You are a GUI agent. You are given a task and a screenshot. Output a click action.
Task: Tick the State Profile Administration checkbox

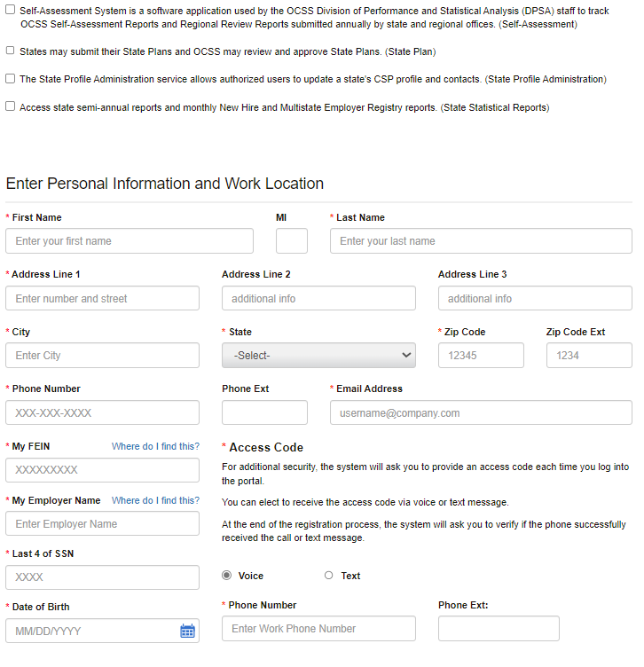click(11, 79)
